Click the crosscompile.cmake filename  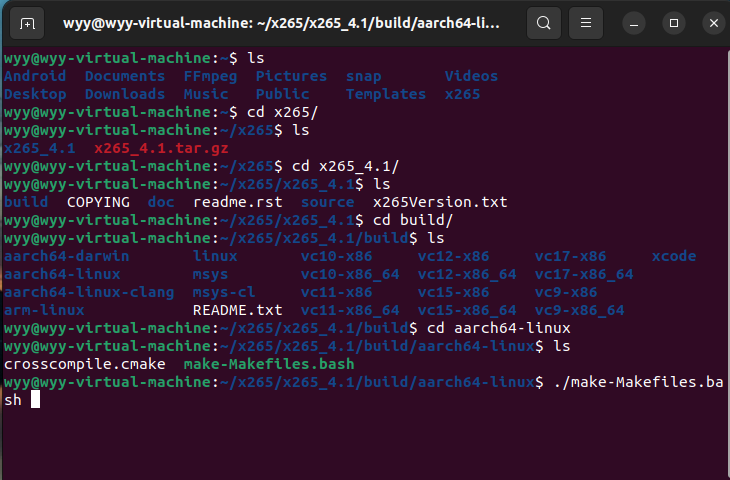pos(85,364)
